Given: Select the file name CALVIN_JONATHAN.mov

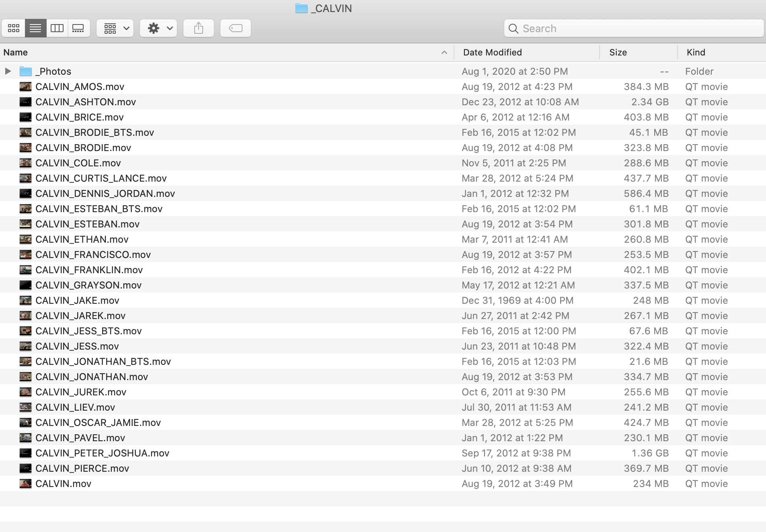Looking at the screenshot, I should (92, 376).
